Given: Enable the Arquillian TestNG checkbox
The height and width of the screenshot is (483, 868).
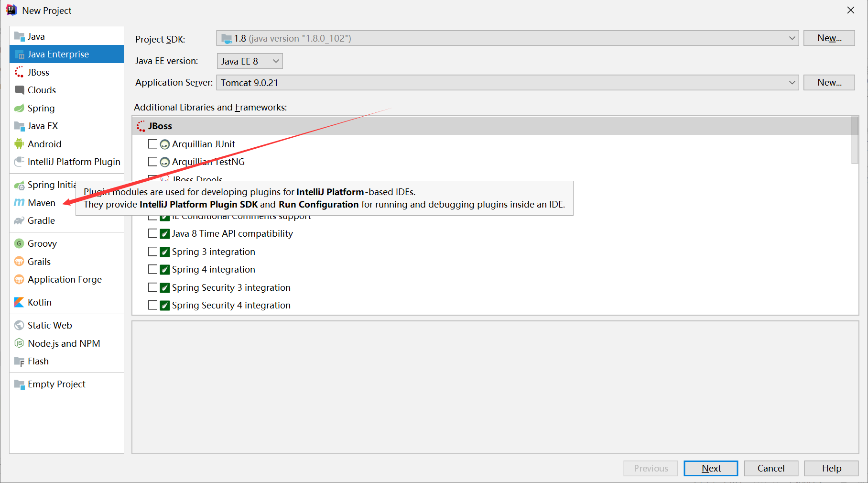Looking at the screenshot, I should [153, 162].
